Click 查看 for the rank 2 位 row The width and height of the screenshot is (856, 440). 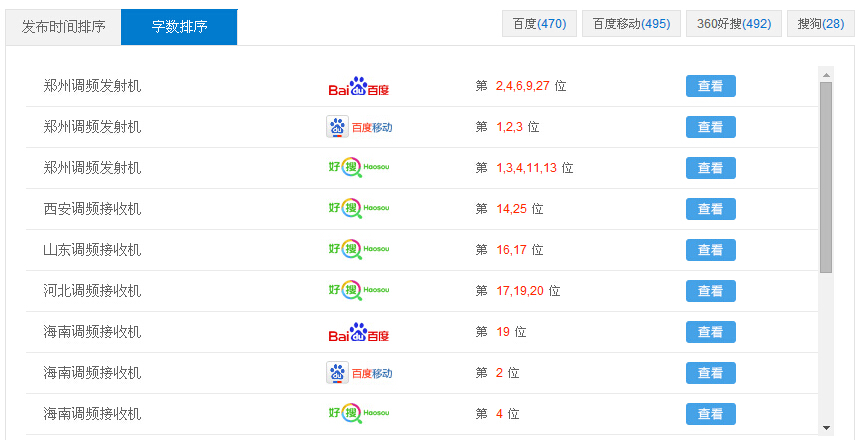(711, 373)
